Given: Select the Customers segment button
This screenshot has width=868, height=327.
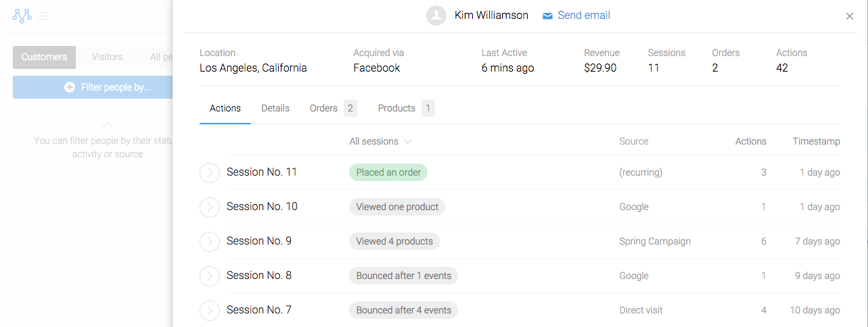Looking at the screenshot, I should click(44, 57).
